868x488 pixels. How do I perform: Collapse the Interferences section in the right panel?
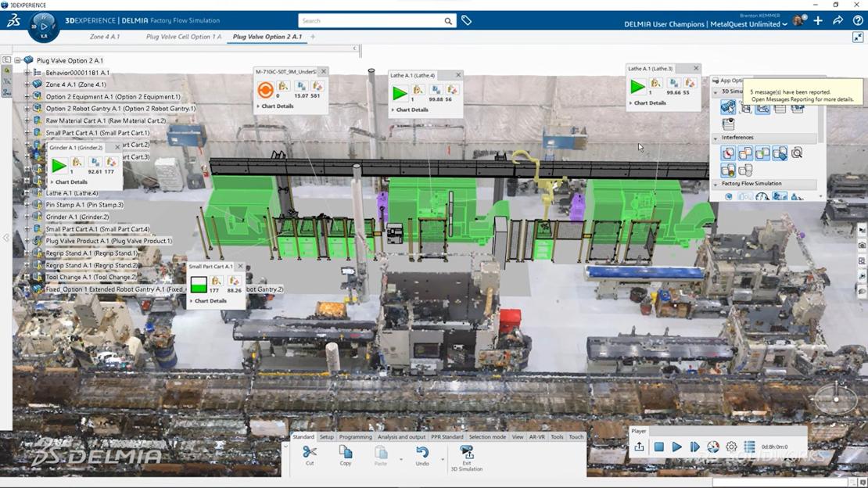(x=714, y=137)
